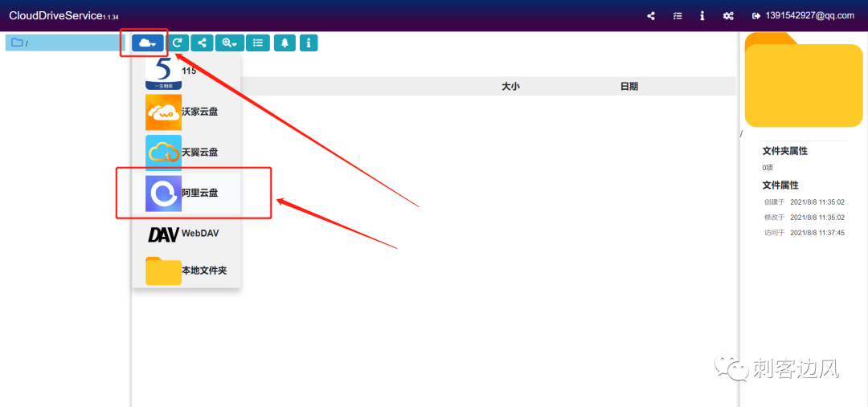Click the logout icon beside the email

point(756,16)
